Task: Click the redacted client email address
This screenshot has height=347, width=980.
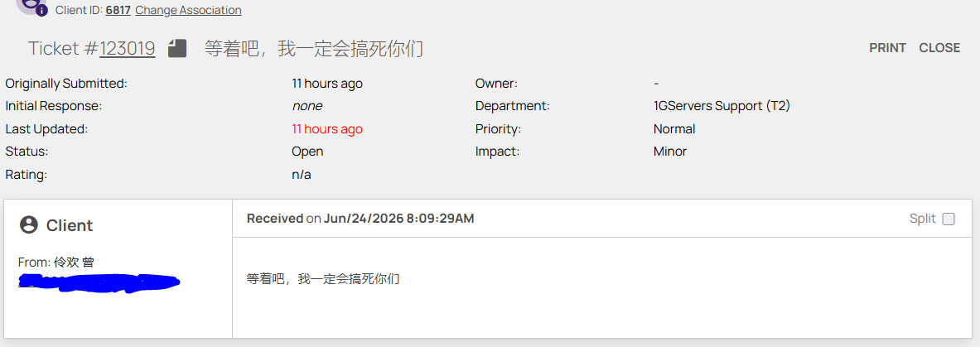Action: pyautogui.click(x=99, y=282)
